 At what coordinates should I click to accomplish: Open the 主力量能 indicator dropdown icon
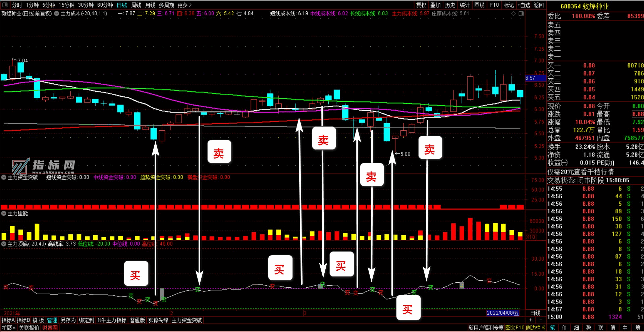(x=4, y=213)
